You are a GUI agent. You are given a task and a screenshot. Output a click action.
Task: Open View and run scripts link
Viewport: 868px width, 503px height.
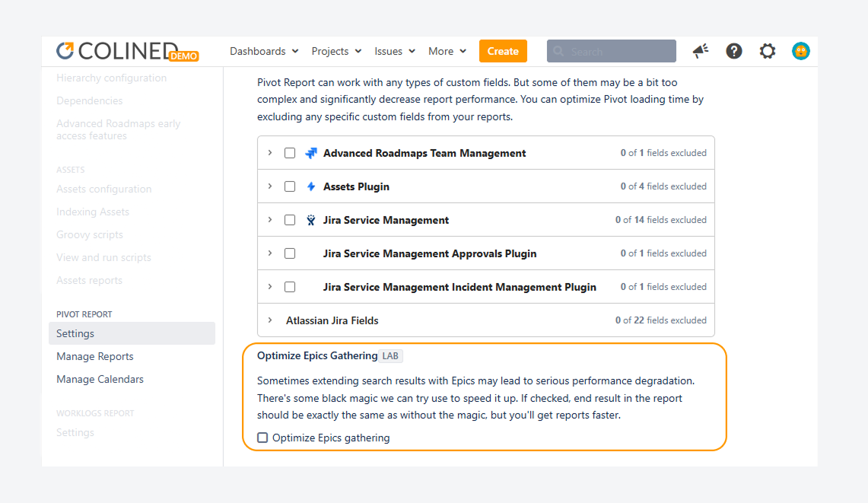(103, 258)
